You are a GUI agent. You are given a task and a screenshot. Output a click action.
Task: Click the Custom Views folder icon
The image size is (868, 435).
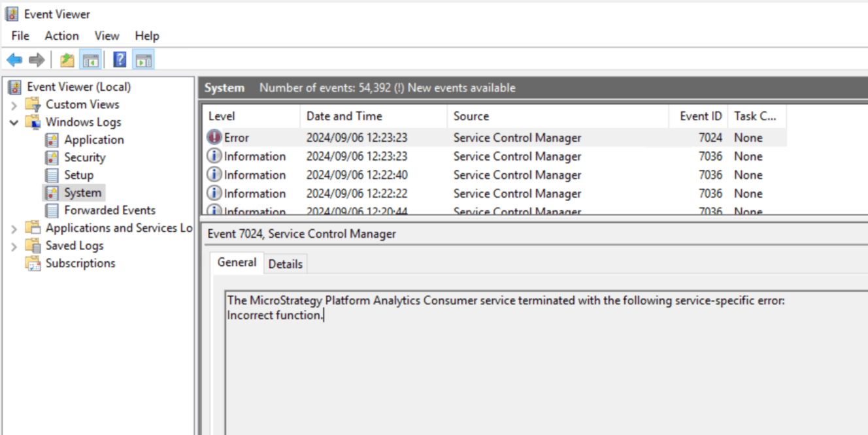coord(33,105)
